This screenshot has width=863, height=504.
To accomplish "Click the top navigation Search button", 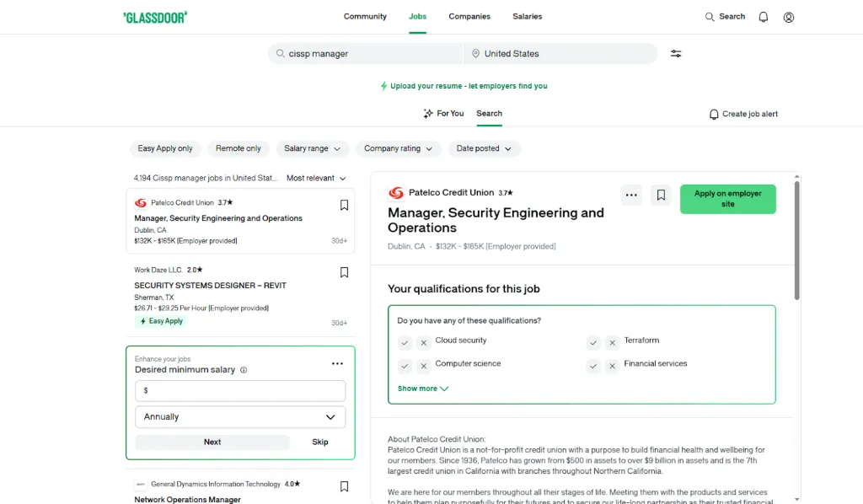I will point(725,17).
